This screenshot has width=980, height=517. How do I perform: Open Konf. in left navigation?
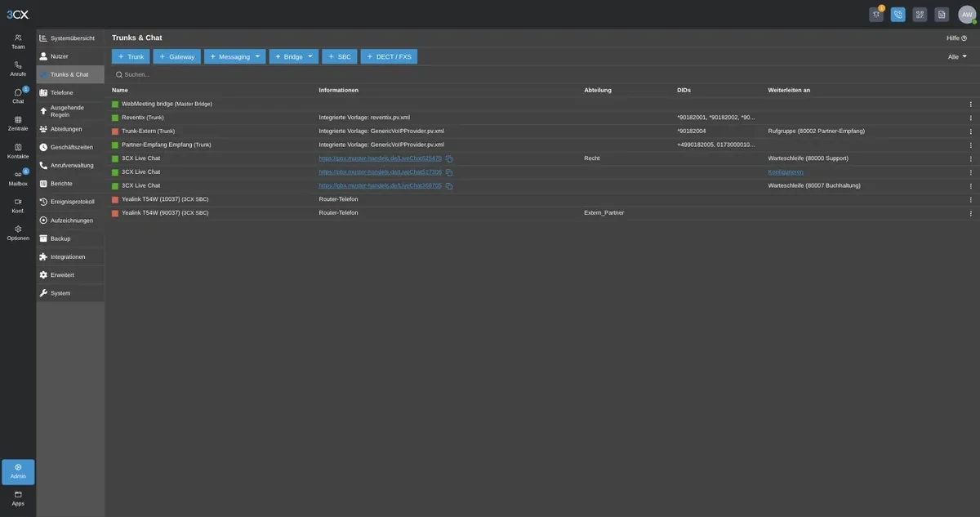click(18, 206)
